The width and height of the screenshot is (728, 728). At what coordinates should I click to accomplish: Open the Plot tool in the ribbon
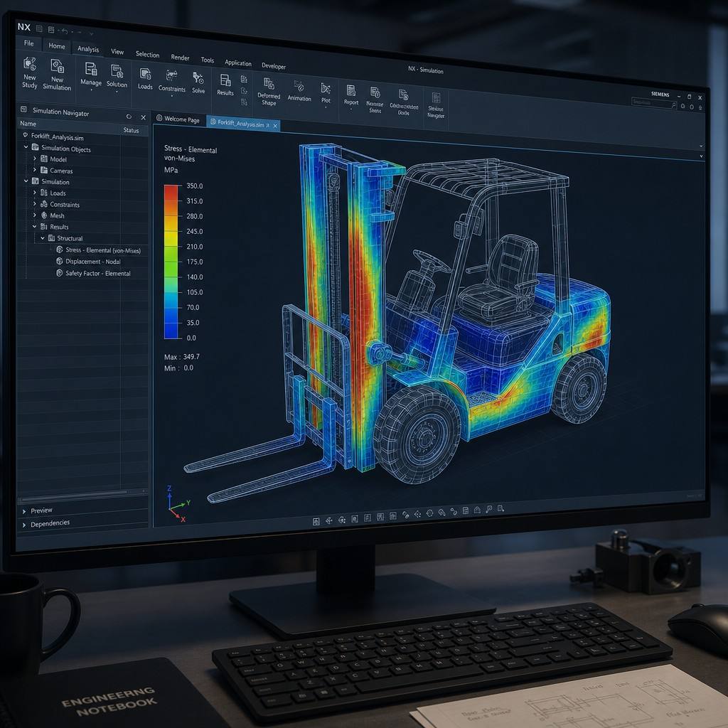click(326, 93)
